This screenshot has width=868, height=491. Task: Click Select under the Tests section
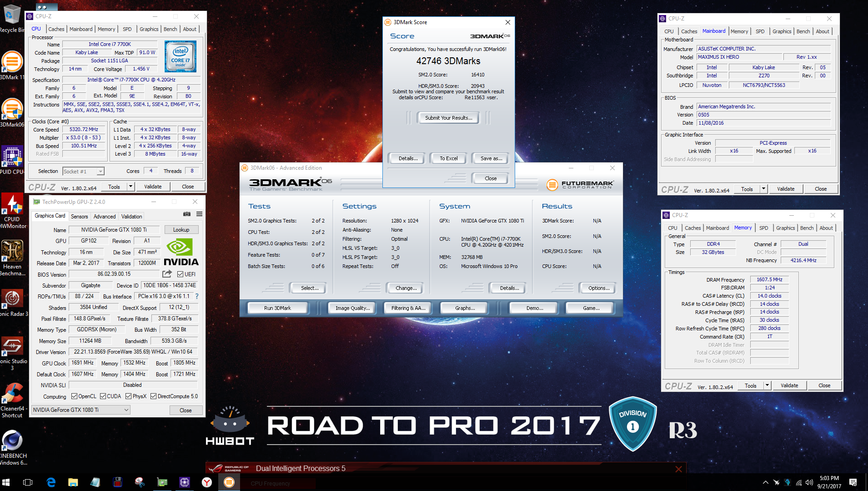coord(310,288)
